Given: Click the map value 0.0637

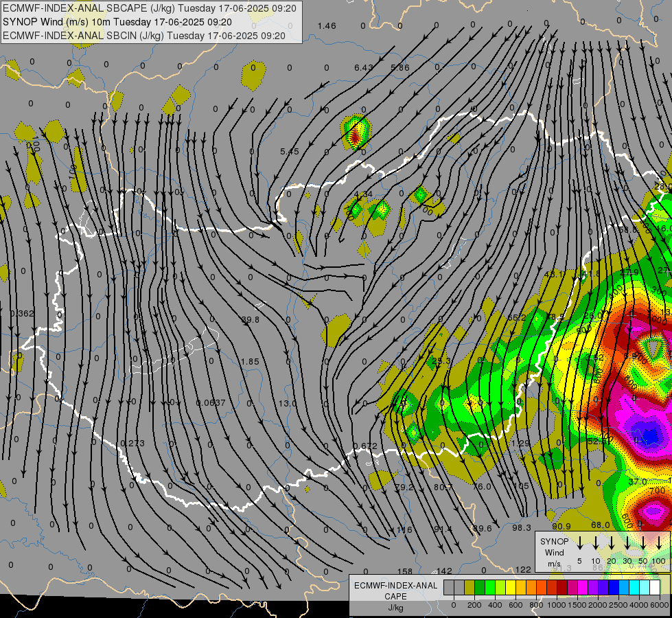Looking at the screenshot, I should [x=211, y=402].
